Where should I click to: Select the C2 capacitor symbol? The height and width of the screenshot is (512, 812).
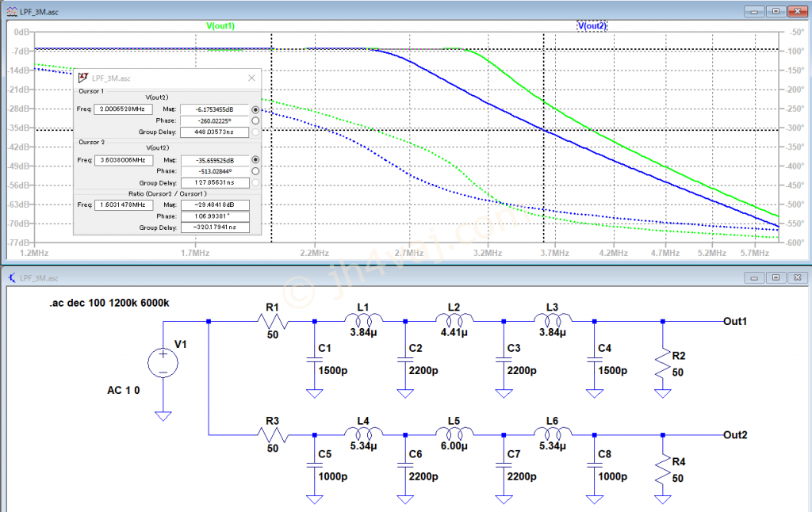[x=405, y=359]
